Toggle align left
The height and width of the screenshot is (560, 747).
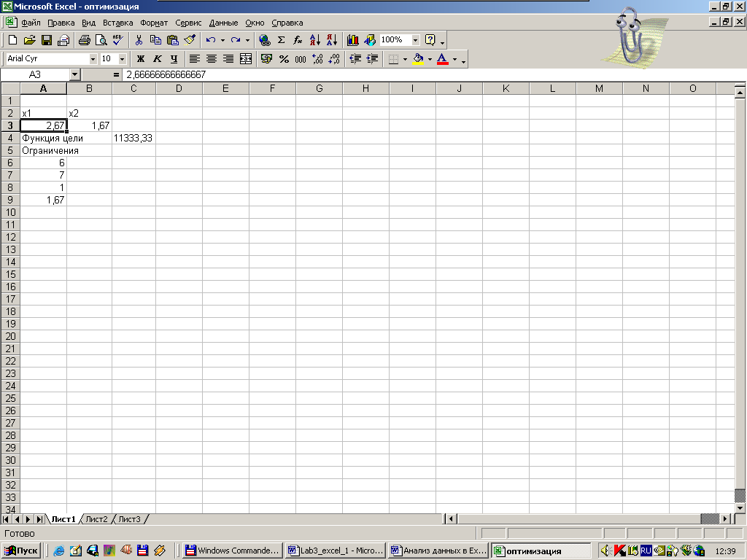pyautogui.click(x=194, y=58)
